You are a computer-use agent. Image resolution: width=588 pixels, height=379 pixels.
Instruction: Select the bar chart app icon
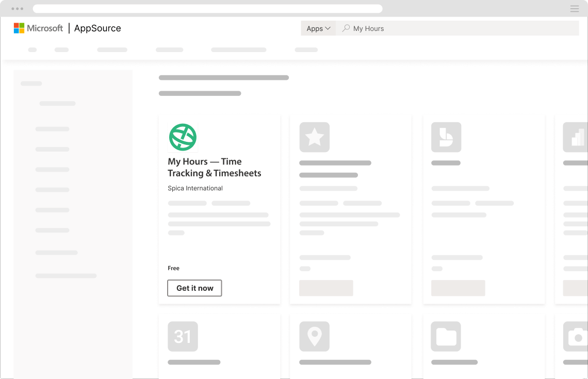(575, 137)
